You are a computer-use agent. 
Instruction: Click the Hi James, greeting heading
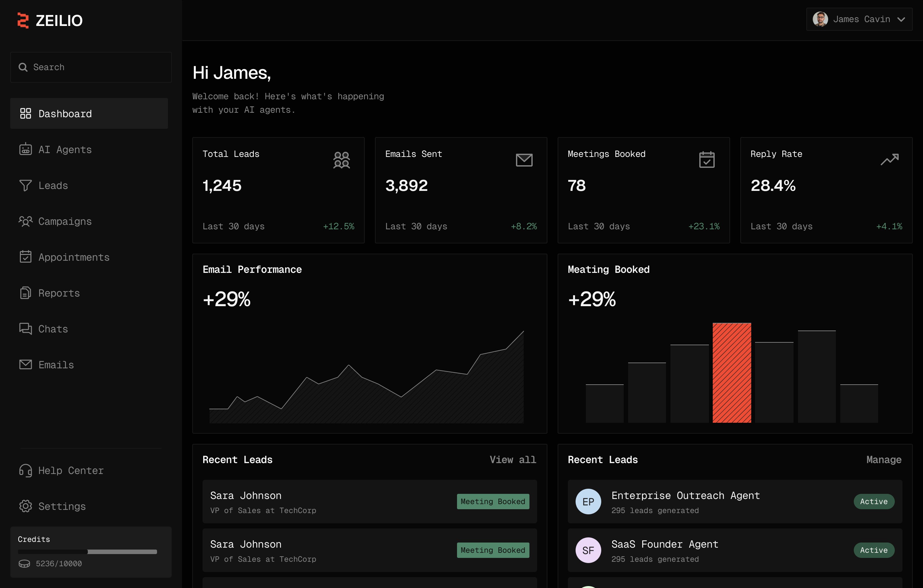click(231, 73)
